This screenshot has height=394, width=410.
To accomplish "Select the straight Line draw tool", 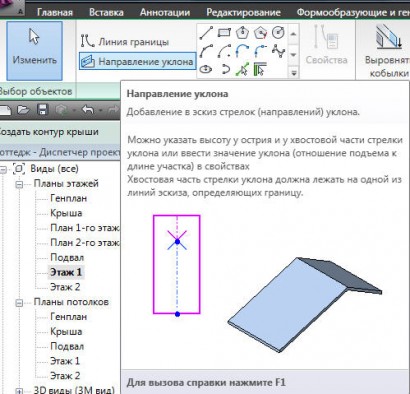I will [x=206, y=33].
